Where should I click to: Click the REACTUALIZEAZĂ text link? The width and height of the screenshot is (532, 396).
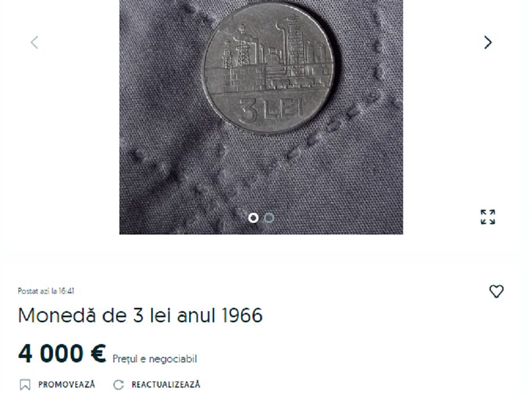(166, 385)
